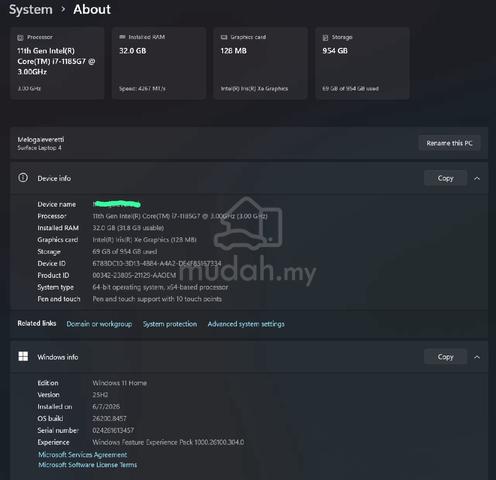Open the Microsoft Services Agreement link
This screenshot has width=496, height=480.
pos(83,454)
